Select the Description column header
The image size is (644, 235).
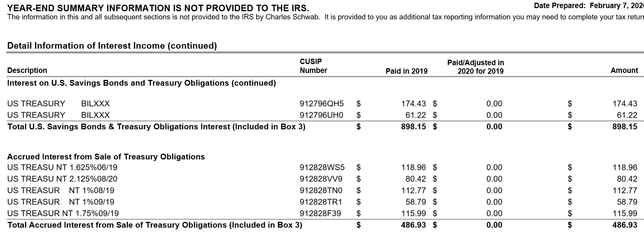(27, 71)
